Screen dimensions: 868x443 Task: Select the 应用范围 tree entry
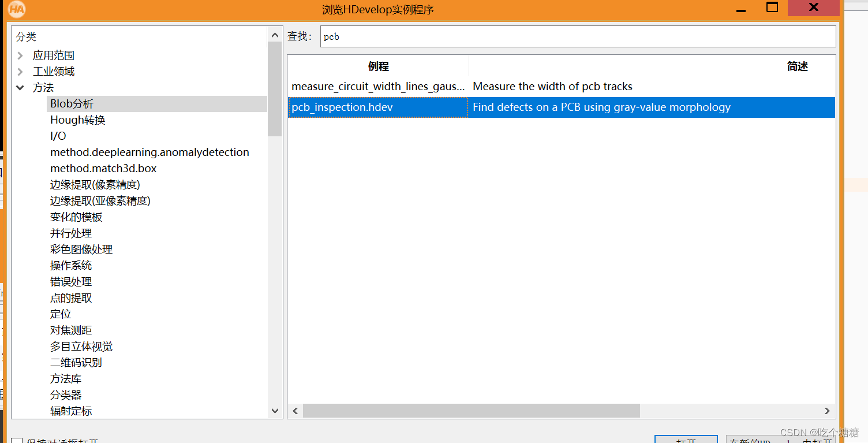54,55
